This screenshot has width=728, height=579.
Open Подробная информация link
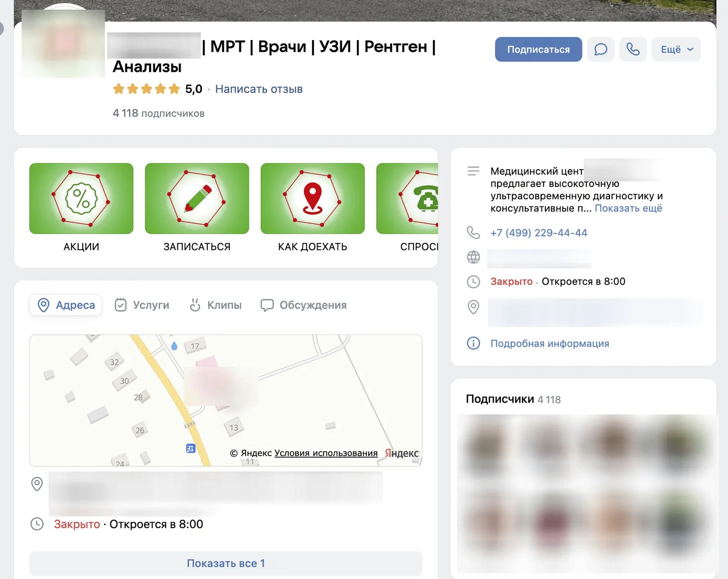click(550, 343)
